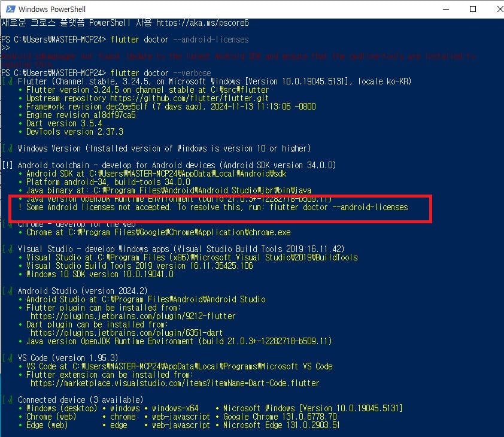Click 'Android Studio at C:\Program Files' line

pyautogui.click(x=146, y=299)
